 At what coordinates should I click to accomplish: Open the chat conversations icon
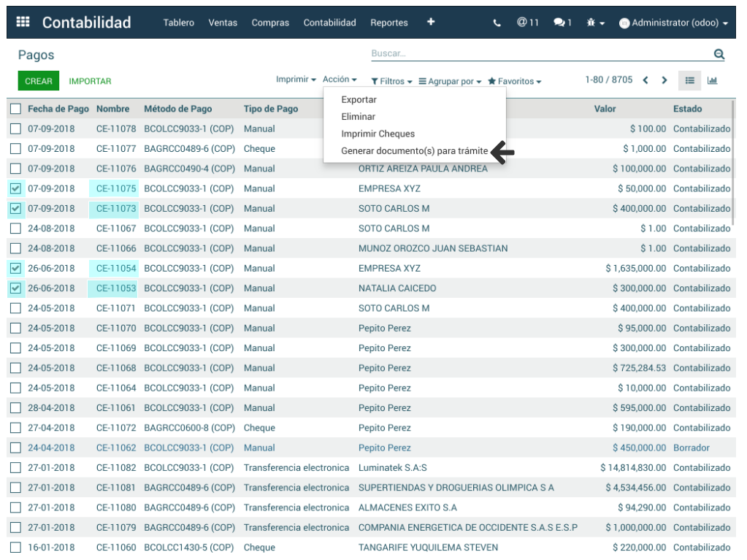pos(562,23)
